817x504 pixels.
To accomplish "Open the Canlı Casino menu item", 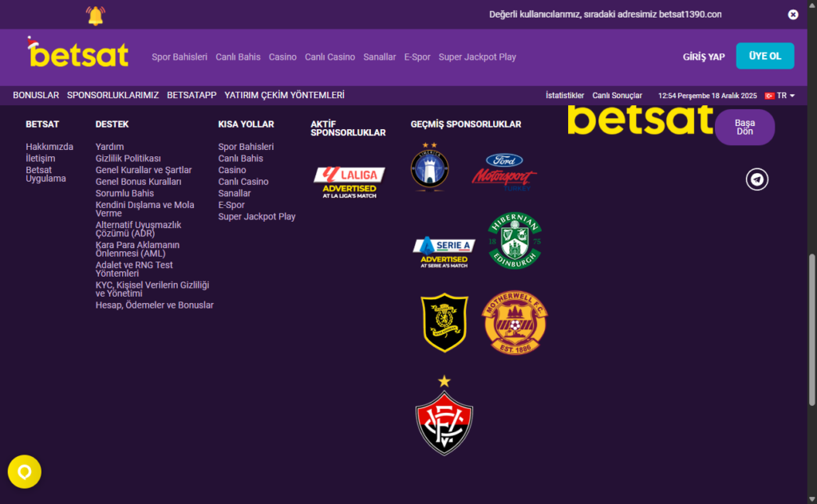I will [x=330, y=57].
